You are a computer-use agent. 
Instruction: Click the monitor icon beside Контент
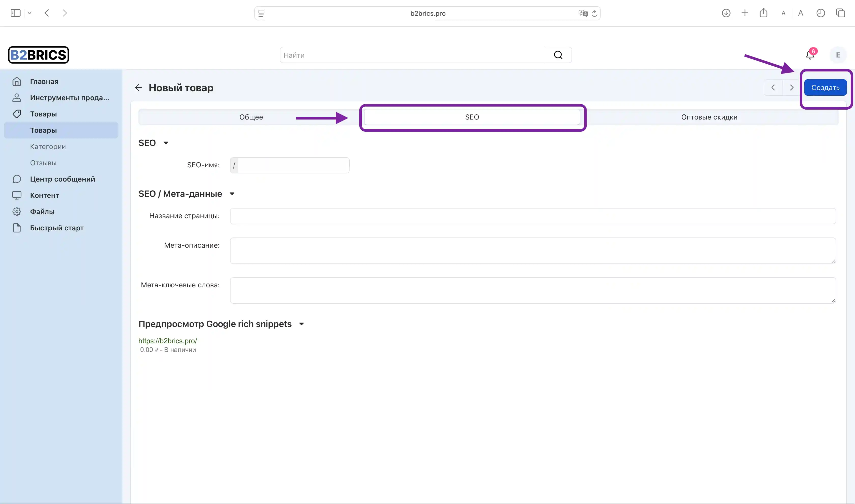(17, 195)
